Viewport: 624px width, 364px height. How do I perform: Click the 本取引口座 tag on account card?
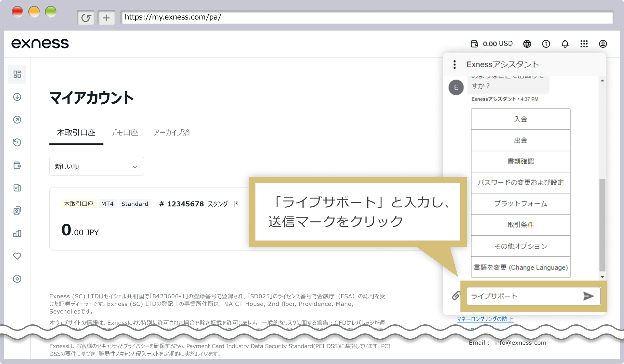point(79,204)
